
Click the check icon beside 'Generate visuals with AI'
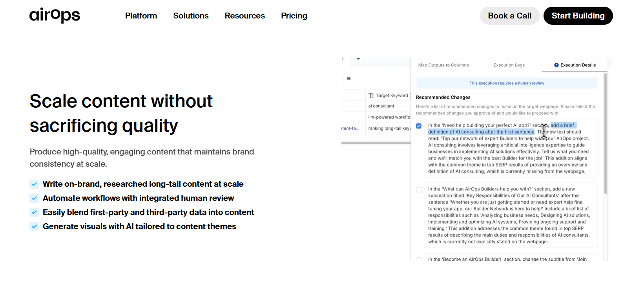click(34, 226)
